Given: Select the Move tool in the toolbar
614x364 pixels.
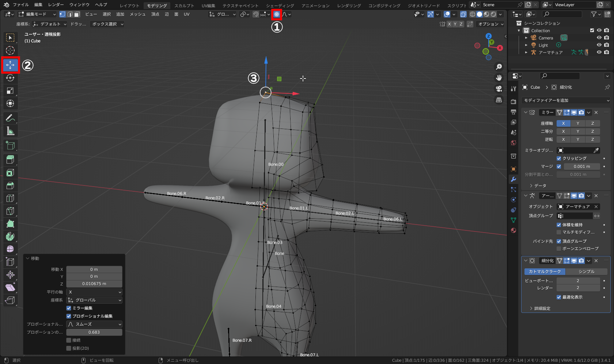Looking at the screenshot, I should (10, 65).
